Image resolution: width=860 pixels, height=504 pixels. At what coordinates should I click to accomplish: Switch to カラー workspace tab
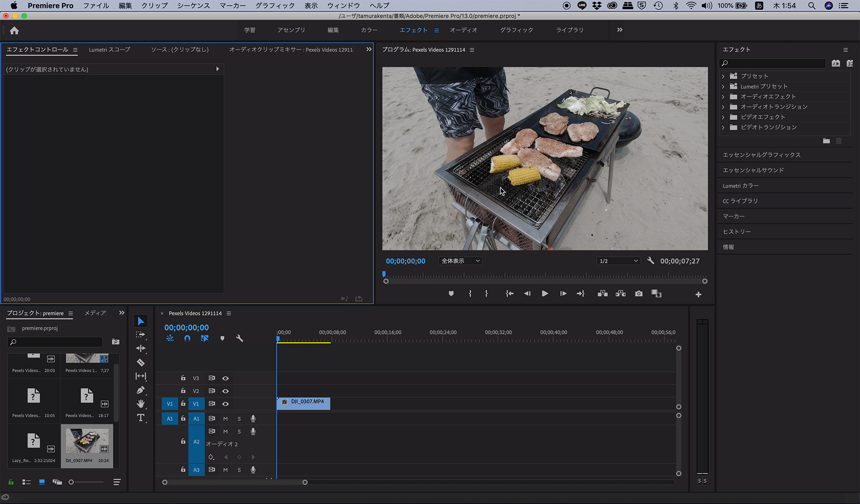(x=368, y=30)
